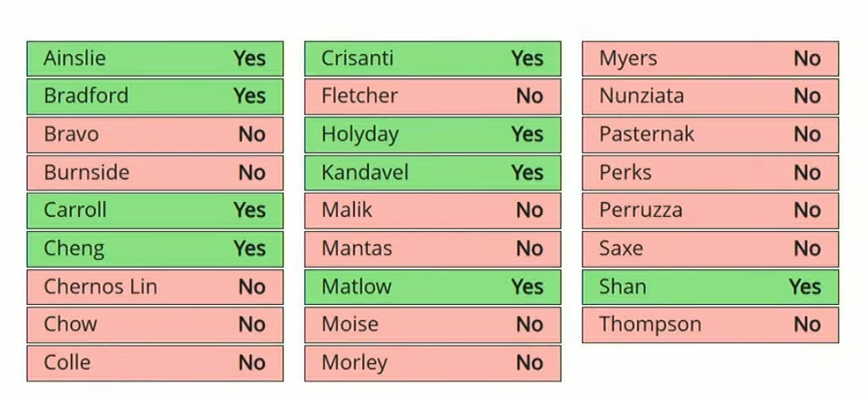Select the Crisanti Yes row
The height and width of the screenshot is (398, 868).
[x=432, y=59]
